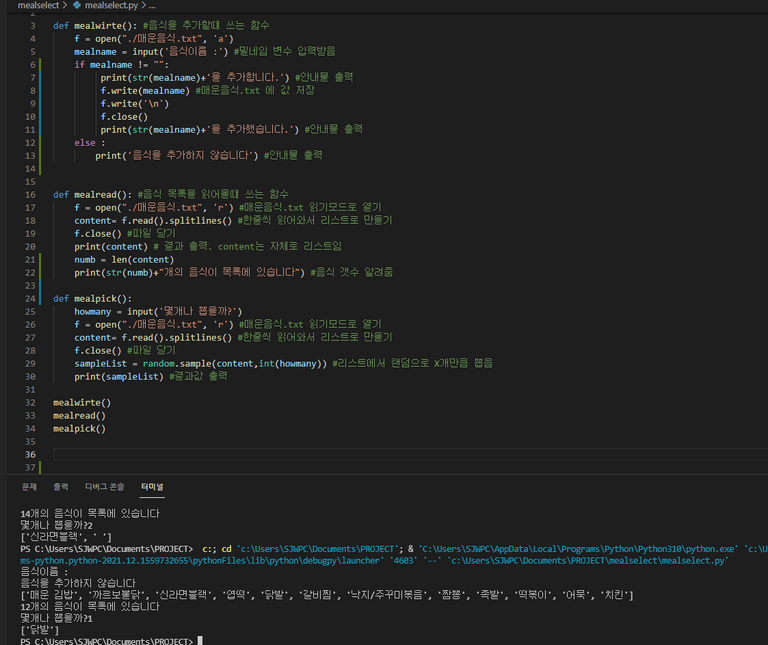Image resolution: width=768 pixels, height=645 pixels.
Task: Click line number 24 in the gutter
Action: pyautogui.click(x=30, y=299)
